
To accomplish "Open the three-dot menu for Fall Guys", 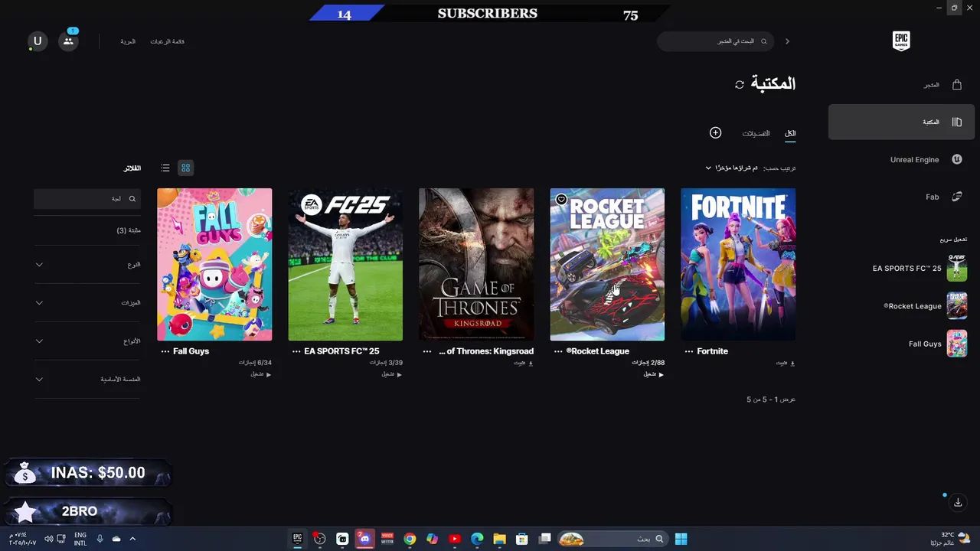I will pyautogui.click(x=165, y=351).
